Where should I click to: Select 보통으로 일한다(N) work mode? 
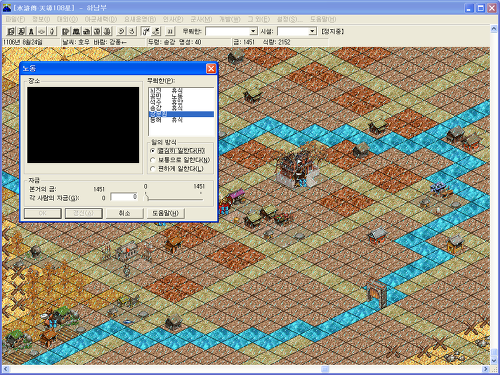click(180, 160)
